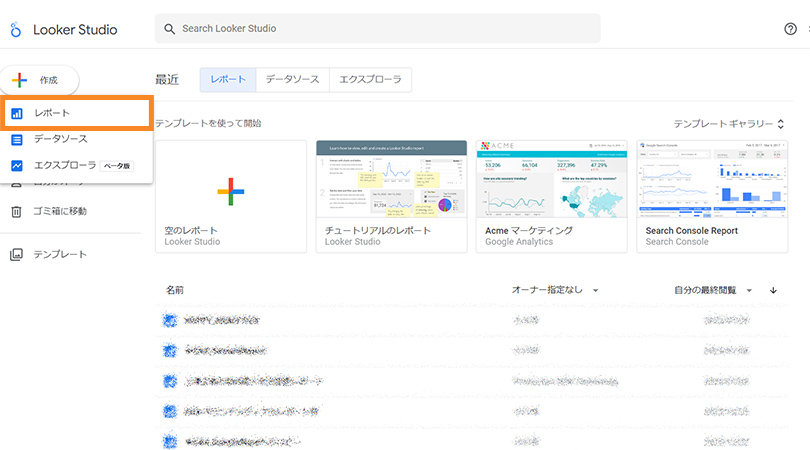Switch to the レポート tab
This screenshot has width=810, height=450.
click(x=228, y=80)
